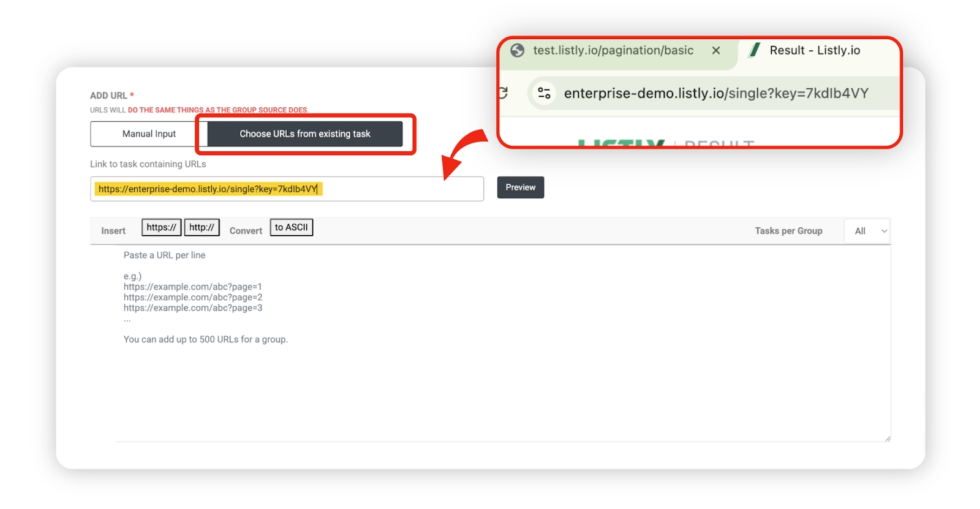Close the test.listly.io/pagination/basic tab
Viewport: 980px width, 509px height.
(715, 51)
